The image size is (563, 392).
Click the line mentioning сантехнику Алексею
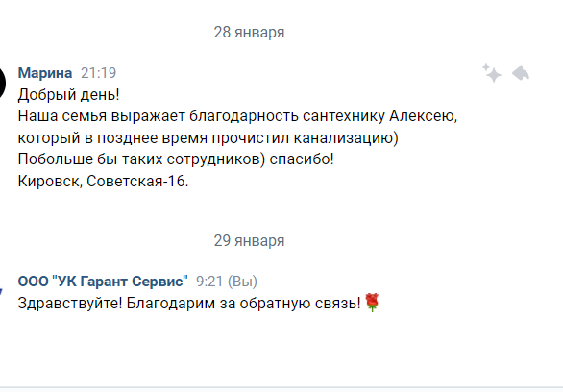(x=237, y=116)
